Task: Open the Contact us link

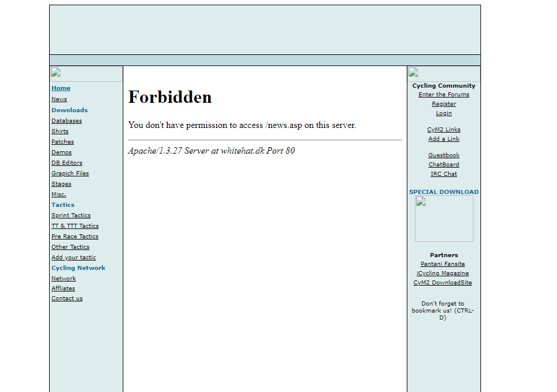Action: (x=67, y=299)
